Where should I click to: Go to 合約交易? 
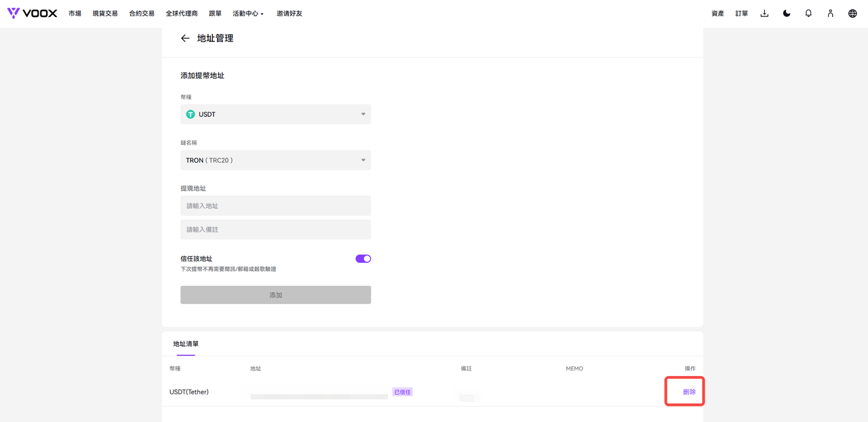coord(142,14)
